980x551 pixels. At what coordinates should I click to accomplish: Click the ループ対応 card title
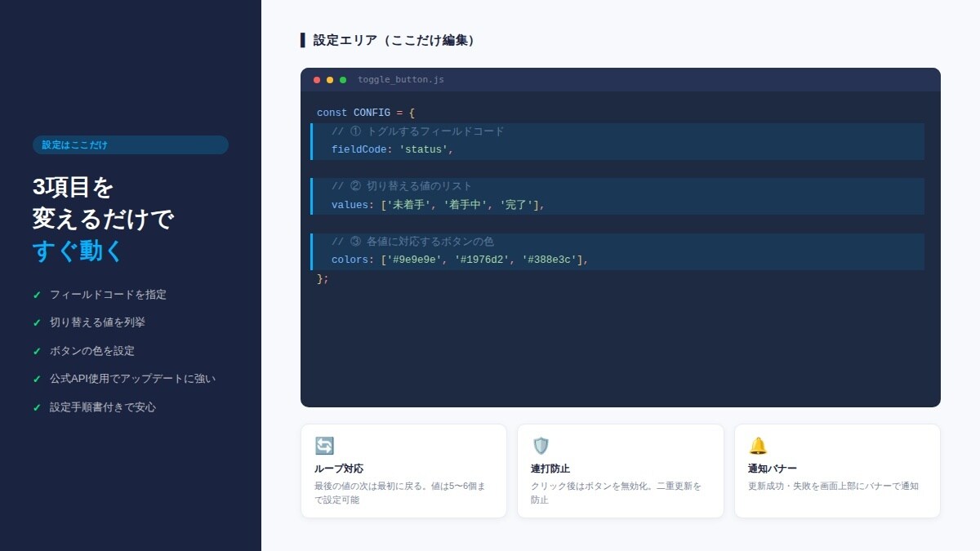coord(339,469)
